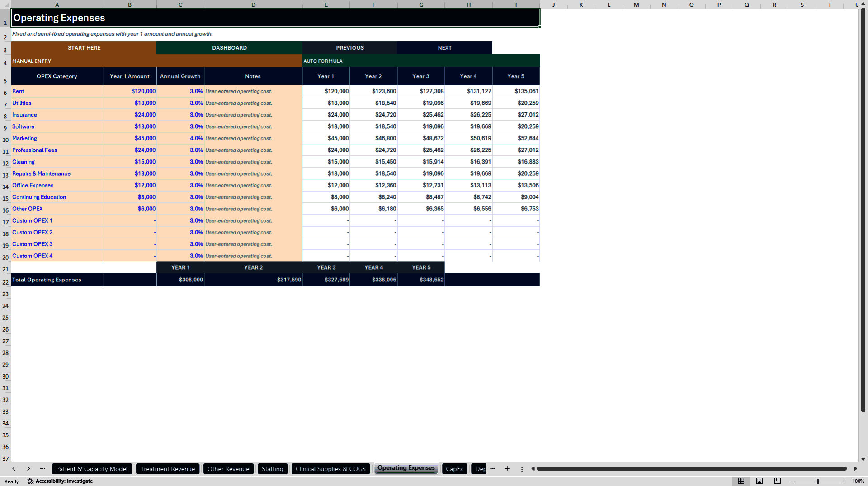Viewport: 868px width, 486px height.
Task: Switch to Treatment Revenue sheet
Action: (x=168, y=469)
